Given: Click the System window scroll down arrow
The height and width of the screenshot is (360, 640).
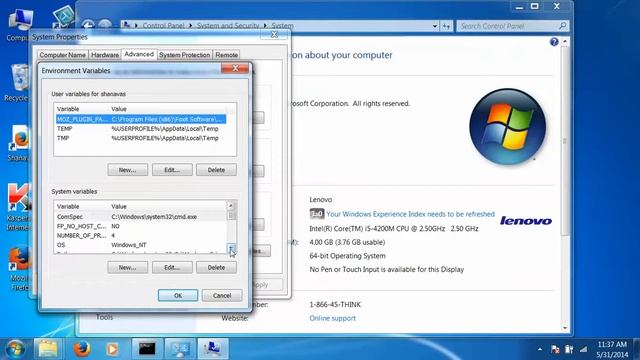Looking at the screenshot, I should [x=565, y=328].
